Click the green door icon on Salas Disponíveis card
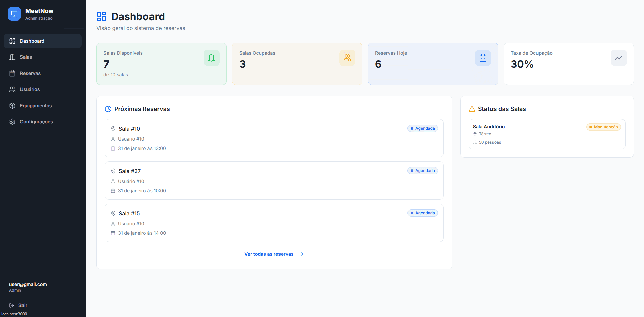This screenshot has width=644, height=317. pyautogui.click(x=211, y=58)
